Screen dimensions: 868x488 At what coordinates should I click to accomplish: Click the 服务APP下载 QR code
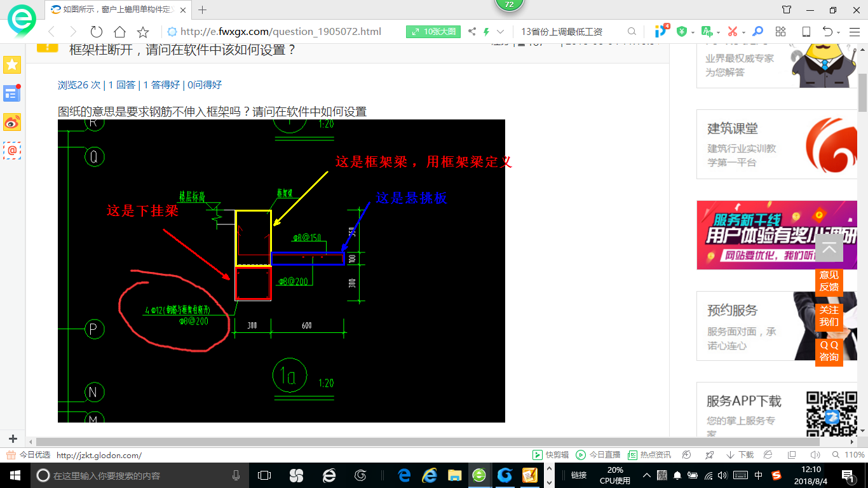tap(831, 414)
